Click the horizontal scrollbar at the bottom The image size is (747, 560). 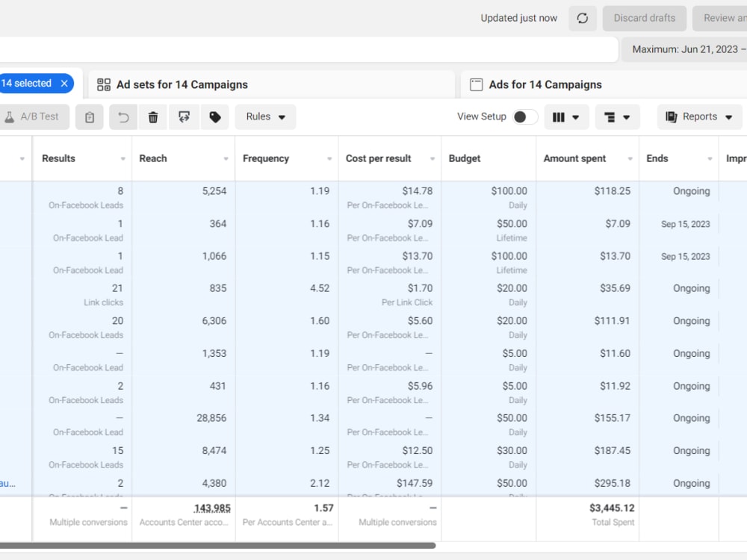224,546
